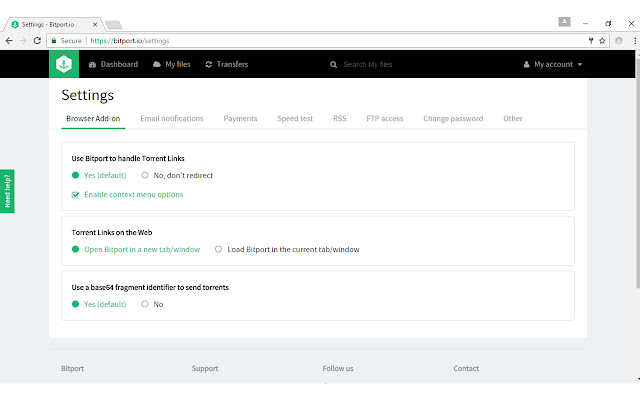Click the browser extension icon
Viewport: 640px width, 400px height.
click(619, 41)
